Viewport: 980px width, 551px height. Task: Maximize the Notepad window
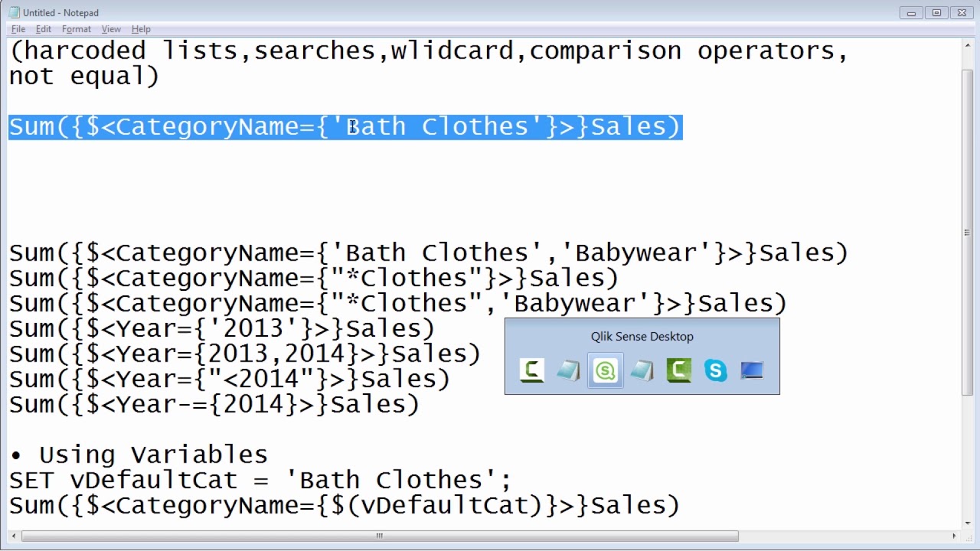(x=936, y=12)
